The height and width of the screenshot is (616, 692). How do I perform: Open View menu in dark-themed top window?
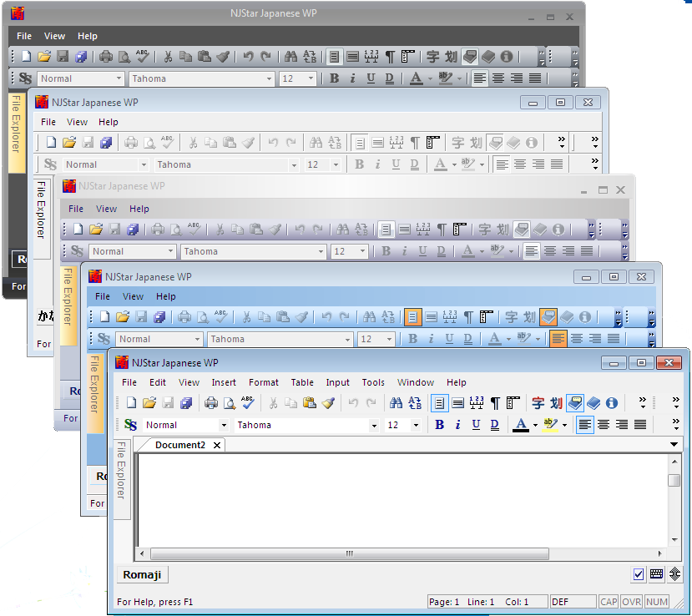[54, 36]
